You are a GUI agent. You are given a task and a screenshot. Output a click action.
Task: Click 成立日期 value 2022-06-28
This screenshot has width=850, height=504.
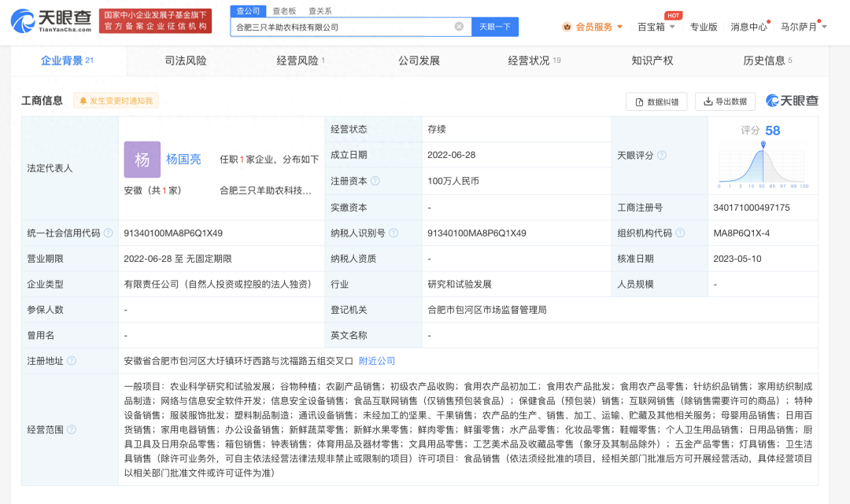coord(451,155)
